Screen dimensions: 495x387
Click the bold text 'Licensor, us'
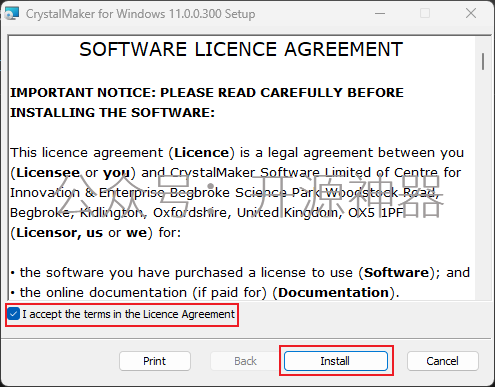(x=59, y=233)
